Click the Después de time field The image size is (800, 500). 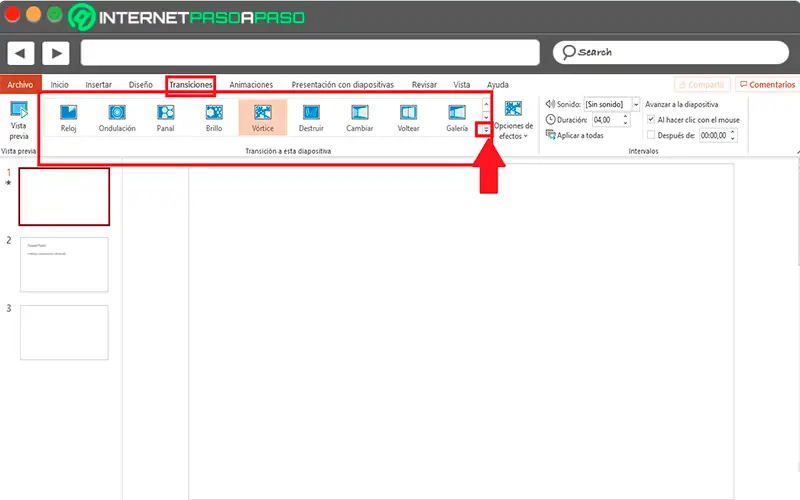pyautogui.click(x=714, y=135)
